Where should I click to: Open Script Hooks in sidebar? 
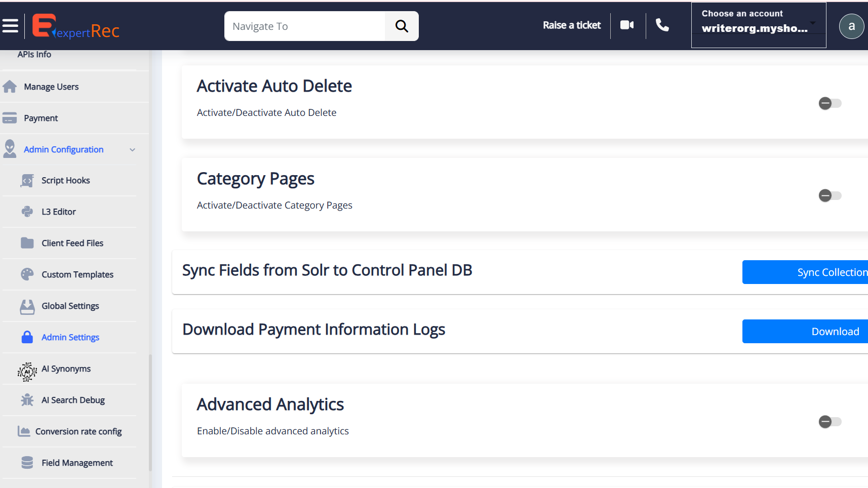[66, 181]
